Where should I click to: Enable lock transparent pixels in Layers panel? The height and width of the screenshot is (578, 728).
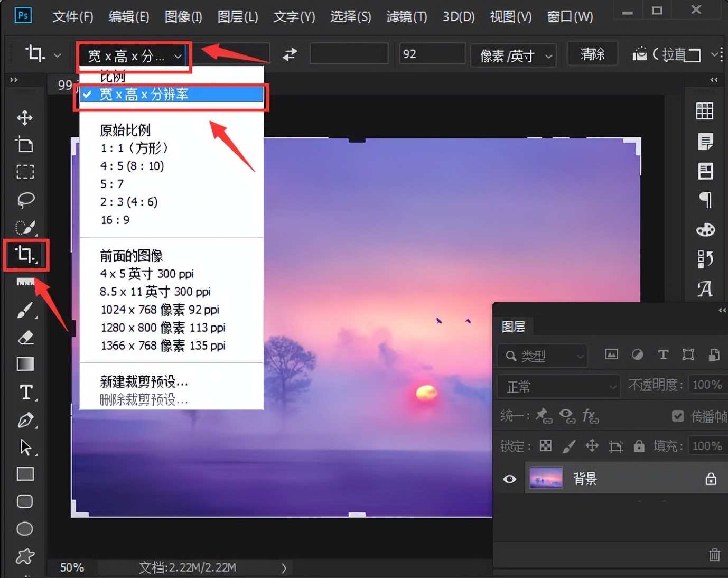coord(545,445)
